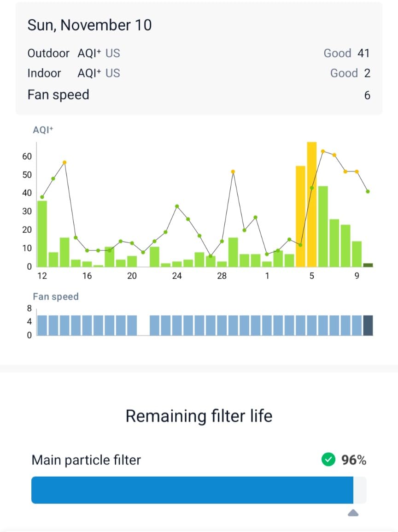The height and width of the screenshot is (532, 398).
Task: Click the blue remaining filter life bar
Action: pos(192,490)
